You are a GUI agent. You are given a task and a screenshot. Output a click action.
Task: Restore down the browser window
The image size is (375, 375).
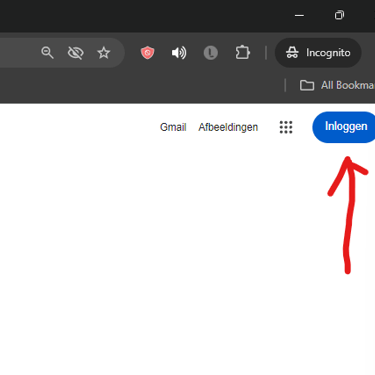tap(339, 15)
